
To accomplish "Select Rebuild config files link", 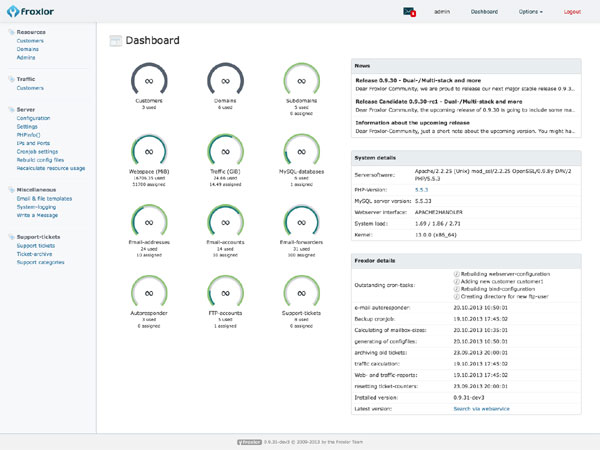I will 40,160.
